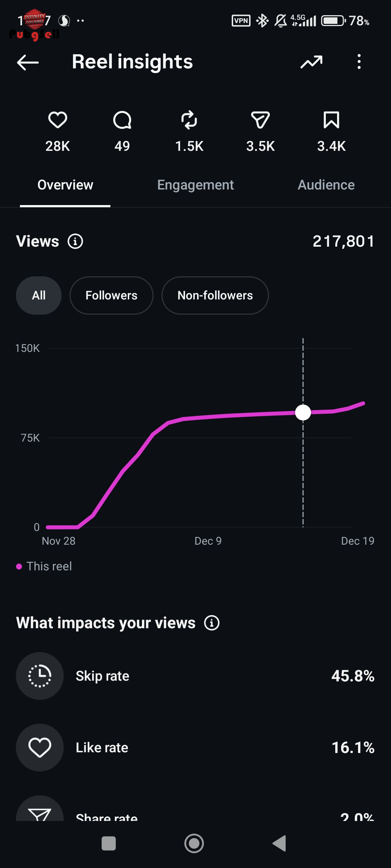The width and height of the screenshot is (391, 868).
Task: Show info about Views metric
Action: click(x=75, y=241)
